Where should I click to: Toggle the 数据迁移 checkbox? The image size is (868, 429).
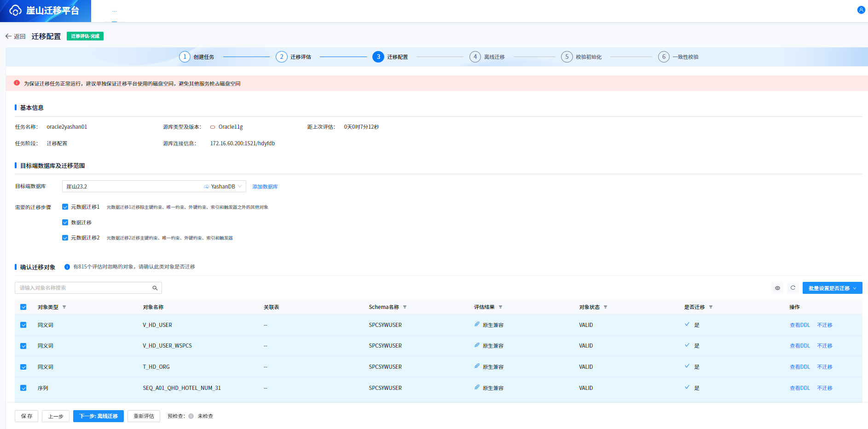pyautogui.click(x=65, y=223)
